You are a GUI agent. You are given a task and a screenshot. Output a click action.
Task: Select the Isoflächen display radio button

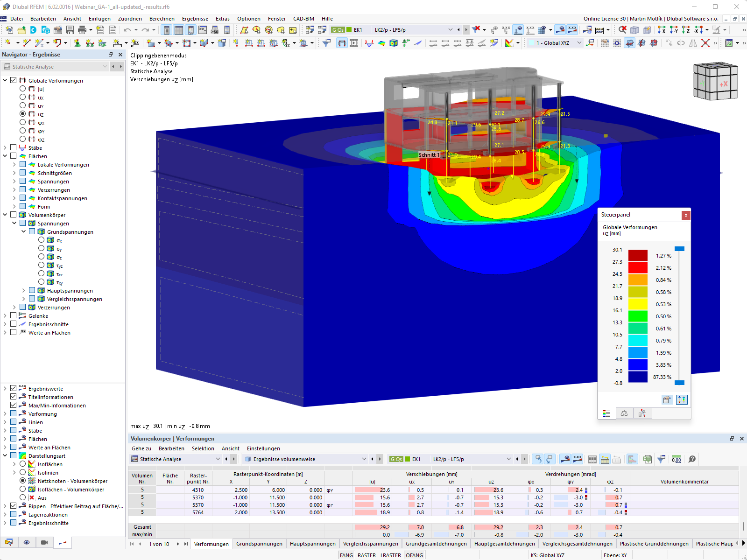pos(22,464)
